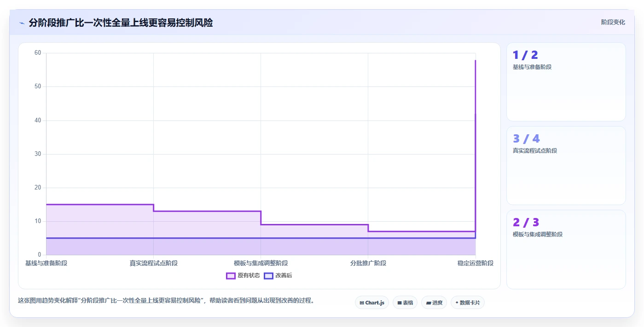Click the y-axis value 30

coord(38,154)
